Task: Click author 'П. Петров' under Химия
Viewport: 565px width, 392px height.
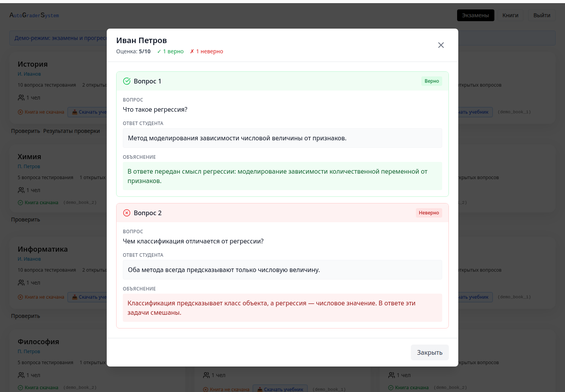Action: (29, 167)
